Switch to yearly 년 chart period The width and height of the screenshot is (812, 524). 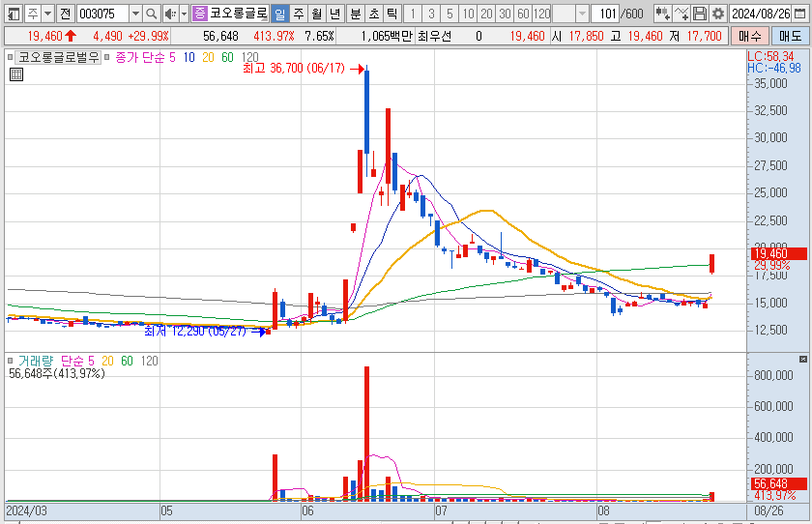pos(335,14)
